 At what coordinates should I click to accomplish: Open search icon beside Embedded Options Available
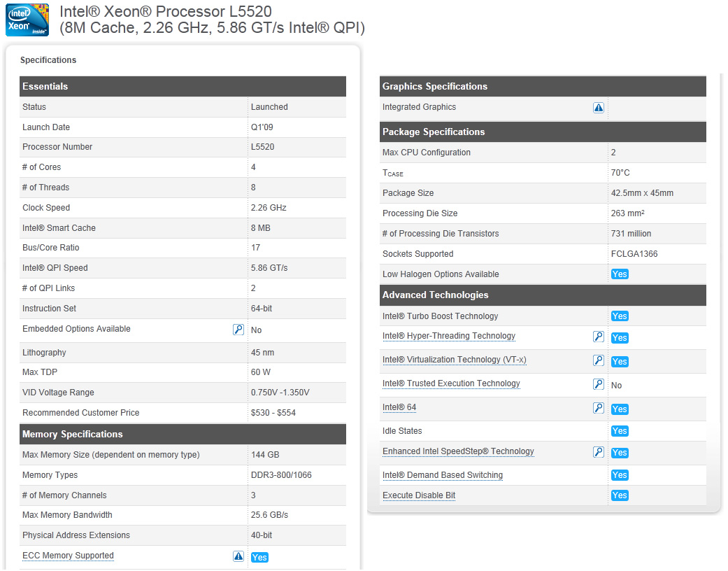238,330
